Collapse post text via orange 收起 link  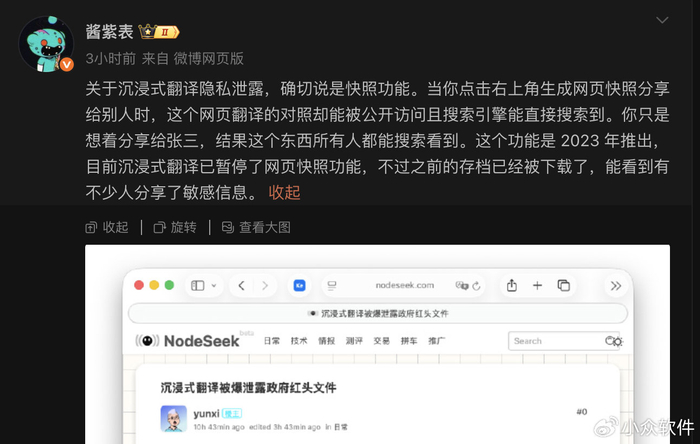pyautogui.click(x=284, y=192)
